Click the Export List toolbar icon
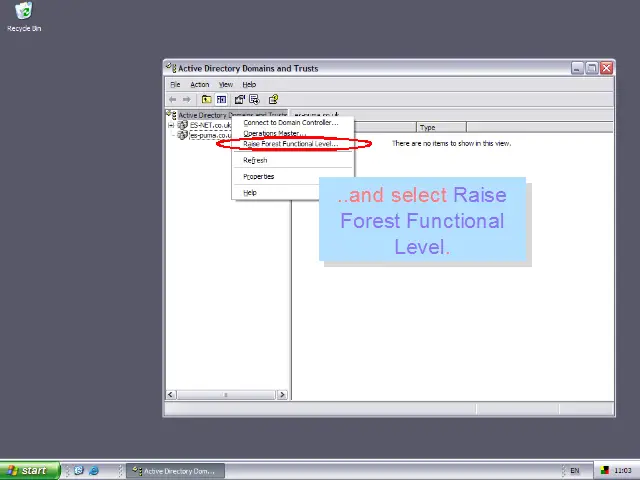 coord(254,99)
